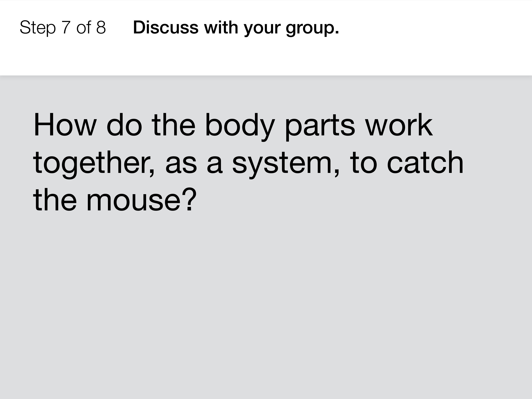The width and height of the screenshot is (532, 399).
Task: Click the word 'parts' in the question
Action: [x=320, y=127]
